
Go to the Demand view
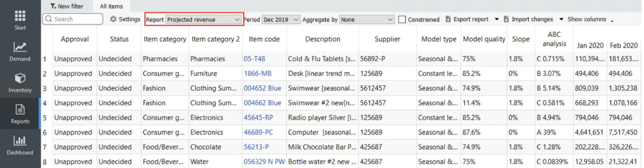pos(20,51)
